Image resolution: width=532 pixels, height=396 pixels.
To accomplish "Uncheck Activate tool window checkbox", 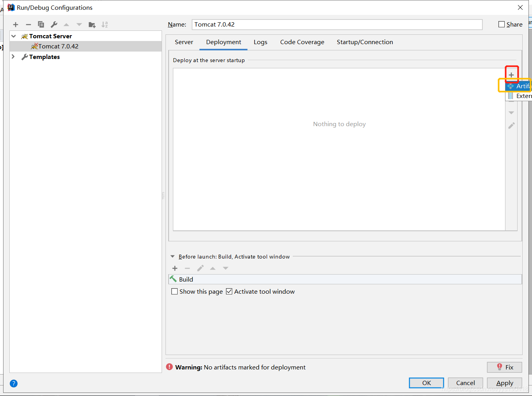I will pos(229,291).
